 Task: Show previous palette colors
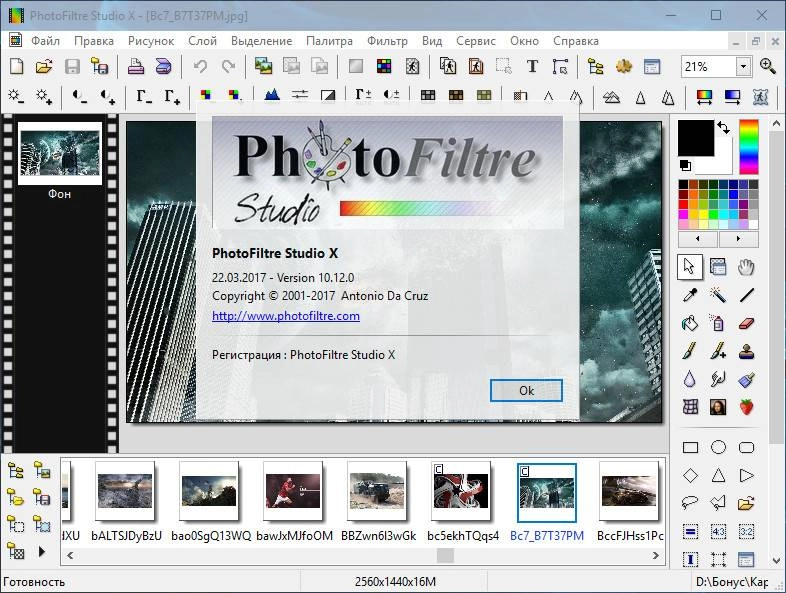coord(698,239)
